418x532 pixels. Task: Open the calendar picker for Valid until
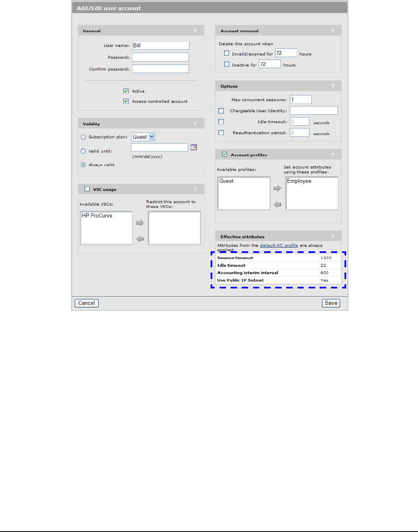tap(194, 147)
